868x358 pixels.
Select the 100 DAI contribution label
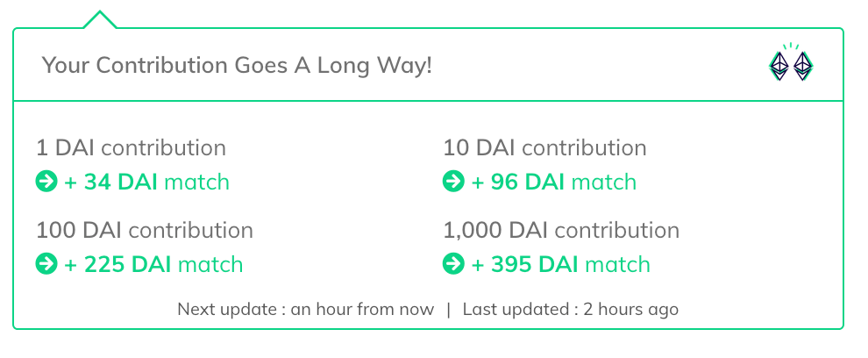point(145,231)
